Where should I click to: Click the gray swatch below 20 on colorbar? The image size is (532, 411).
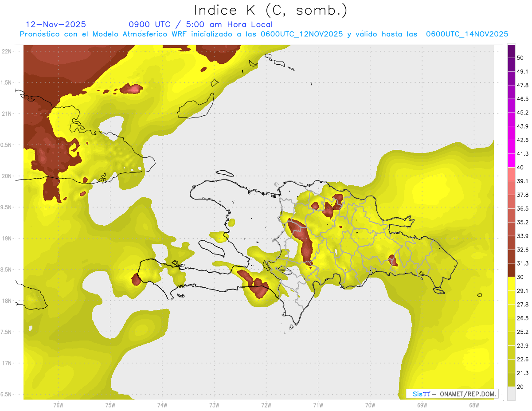point(511,394)
